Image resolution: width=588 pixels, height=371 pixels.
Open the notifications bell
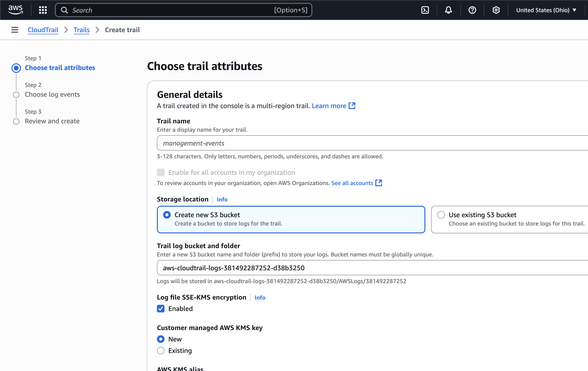[448, 10]
